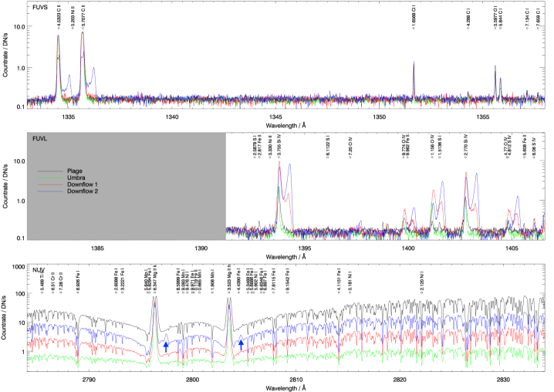Click the red Downflow 1 legend line sample
554x392 pixels.
pos(50,185)
